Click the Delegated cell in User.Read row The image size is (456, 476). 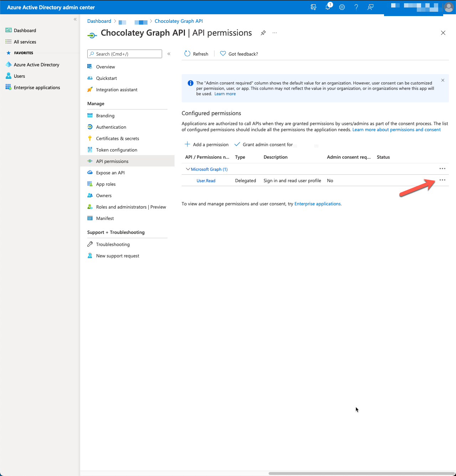coord(245,181)
